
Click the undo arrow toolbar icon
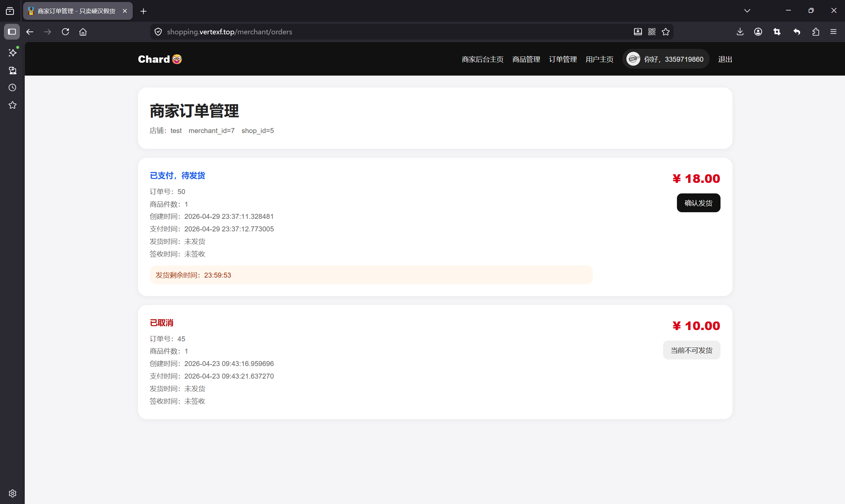click(797, 32)
